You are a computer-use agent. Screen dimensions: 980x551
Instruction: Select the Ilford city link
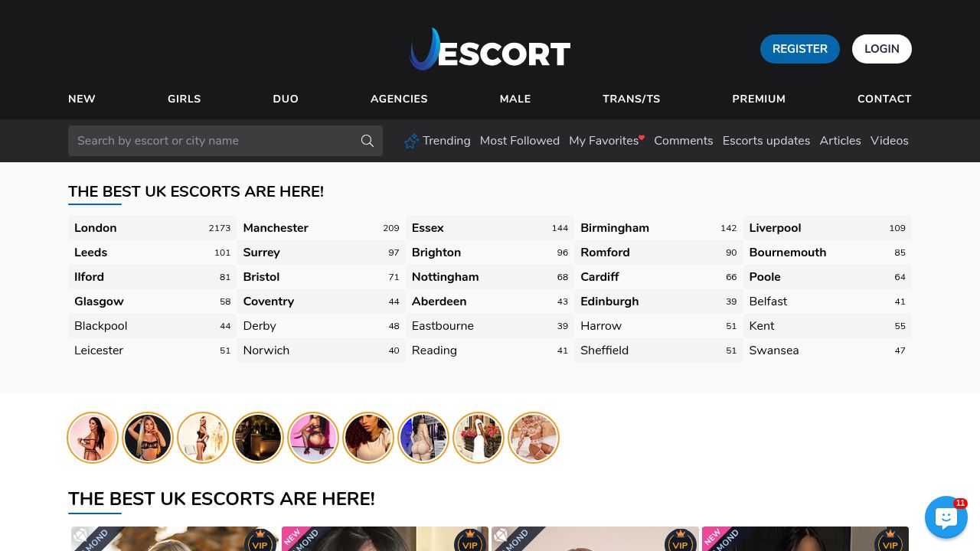tap(152, 277)
